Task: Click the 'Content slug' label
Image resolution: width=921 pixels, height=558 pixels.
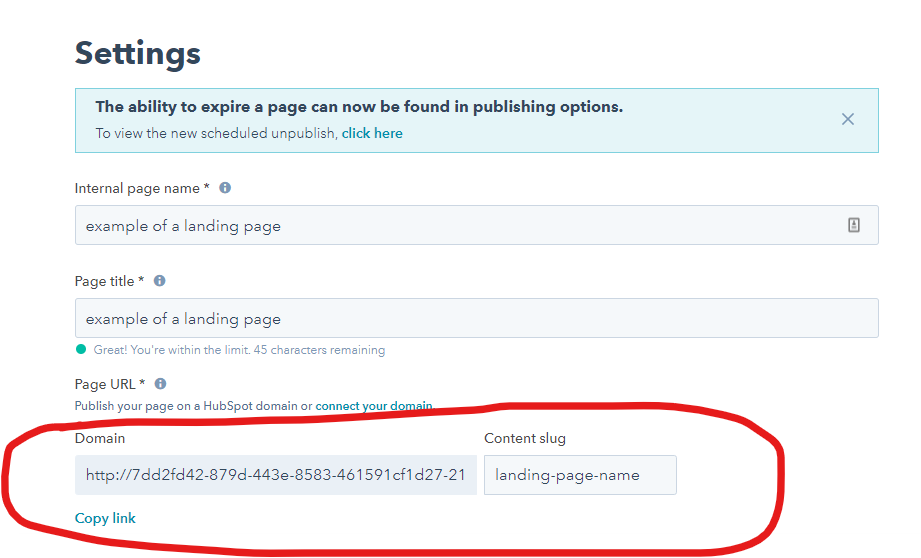Action: pyautogui.click(x=525, y=438)
